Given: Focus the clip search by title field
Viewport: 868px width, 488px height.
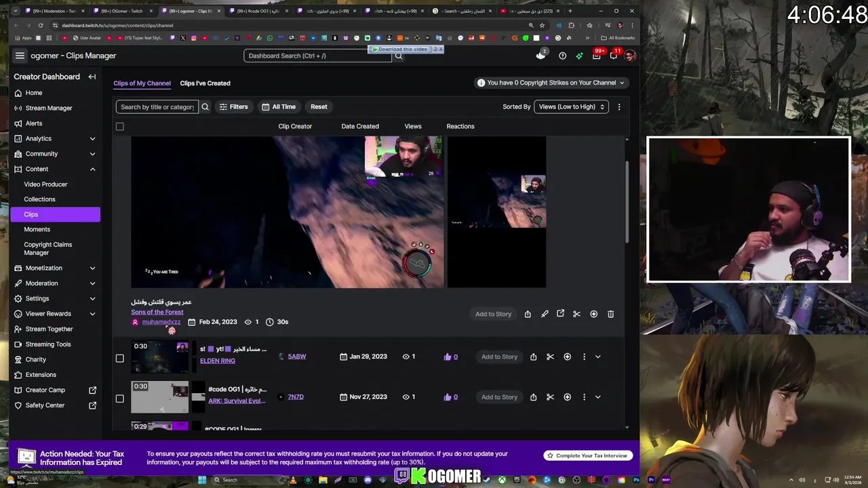Looking at the screenshot, I should click(157, 106).
